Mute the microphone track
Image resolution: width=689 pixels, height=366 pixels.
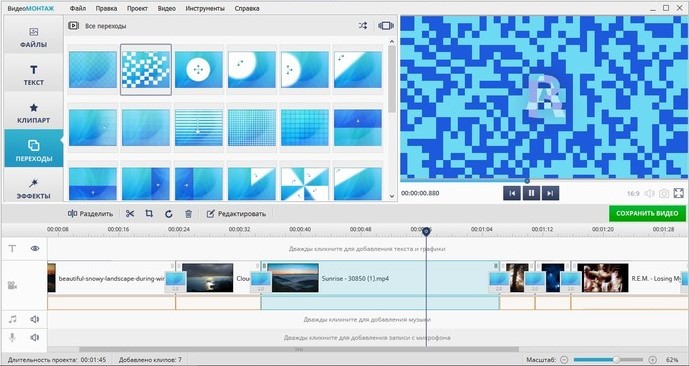pos(35,337)
